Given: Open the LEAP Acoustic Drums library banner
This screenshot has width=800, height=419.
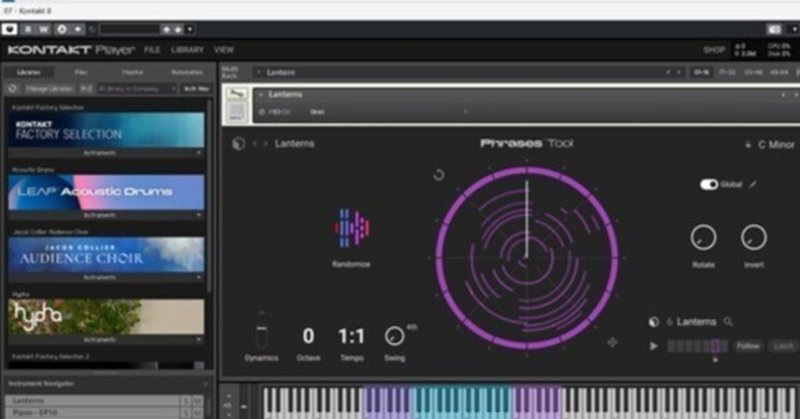Looking at the screenshot, I should [x=106, y=192].
